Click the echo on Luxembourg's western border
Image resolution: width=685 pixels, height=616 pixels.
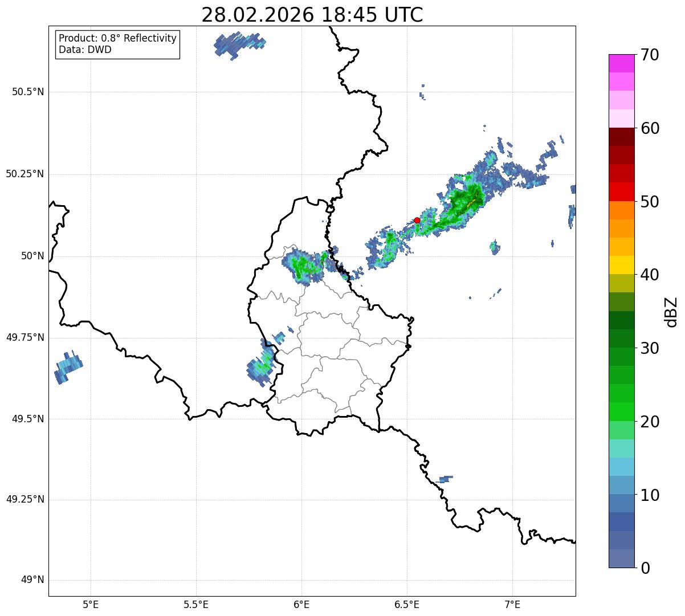tap(263, 362)
